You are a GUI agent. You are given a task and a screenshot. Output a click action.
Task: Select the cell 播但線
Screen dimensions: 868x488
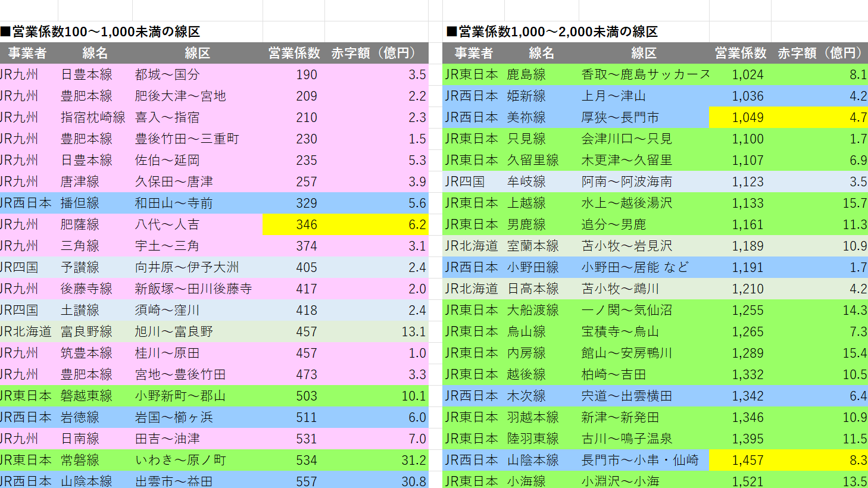click(x=95, y=203)
